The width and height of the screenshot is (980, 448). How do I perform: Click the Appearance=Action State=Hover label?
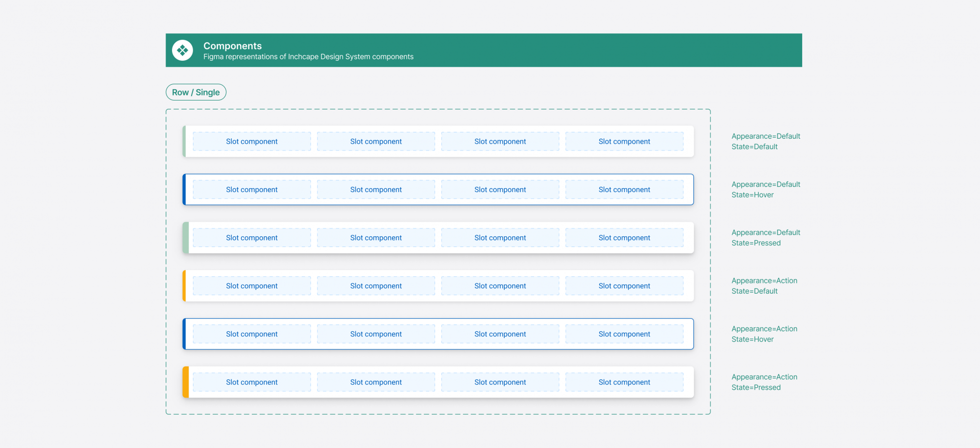764,334
